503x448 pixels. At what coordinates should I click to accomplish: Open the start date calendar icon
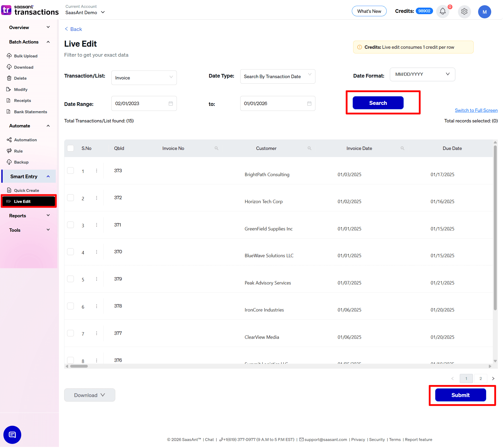[171, 104]
